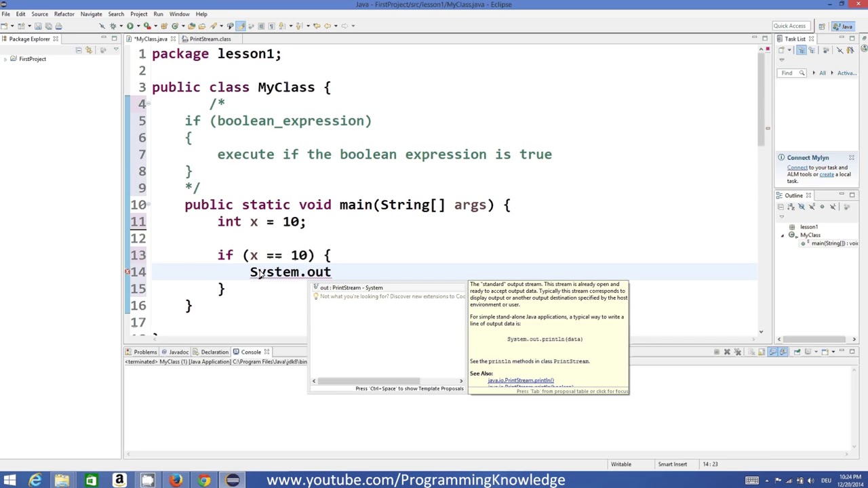Expand the FirstProject tree node

click(5, 59)
